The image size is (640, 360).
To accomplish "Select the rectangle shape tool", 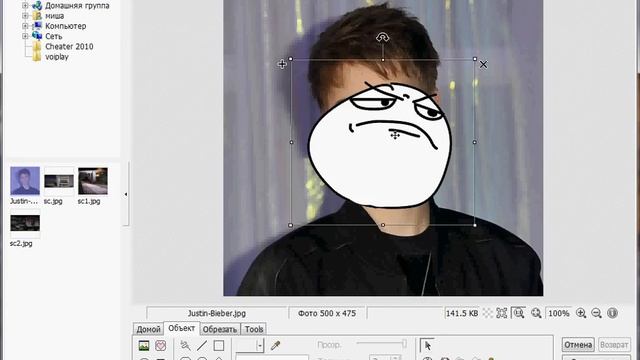I will [219, 345].
